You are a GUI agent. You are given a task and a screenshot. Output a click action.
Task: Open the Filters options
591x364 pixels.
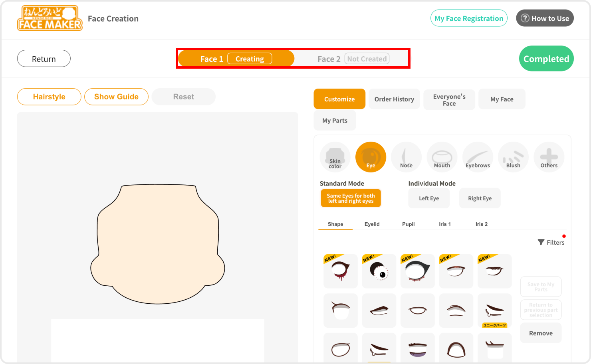coord(551,242)
